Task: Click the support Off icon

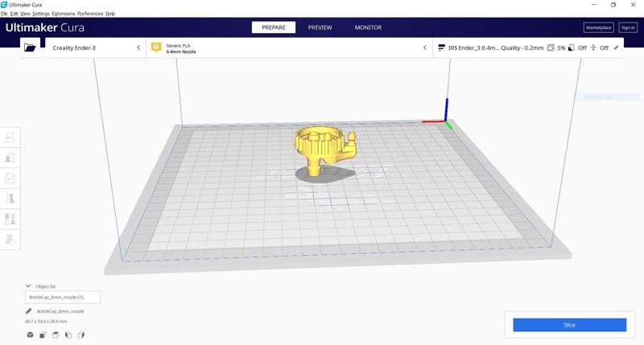Action: tap(572, 48)
